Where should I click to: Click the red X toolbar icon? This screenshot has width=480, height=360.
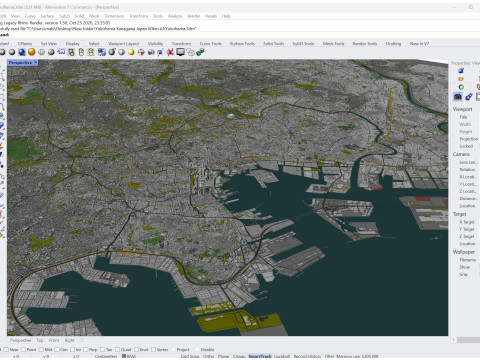[x=170, y=52]
